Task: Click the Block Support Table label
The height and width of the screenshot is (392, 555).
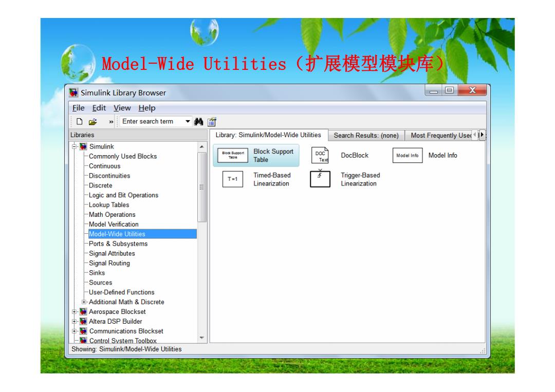Action: coord(273,156)
